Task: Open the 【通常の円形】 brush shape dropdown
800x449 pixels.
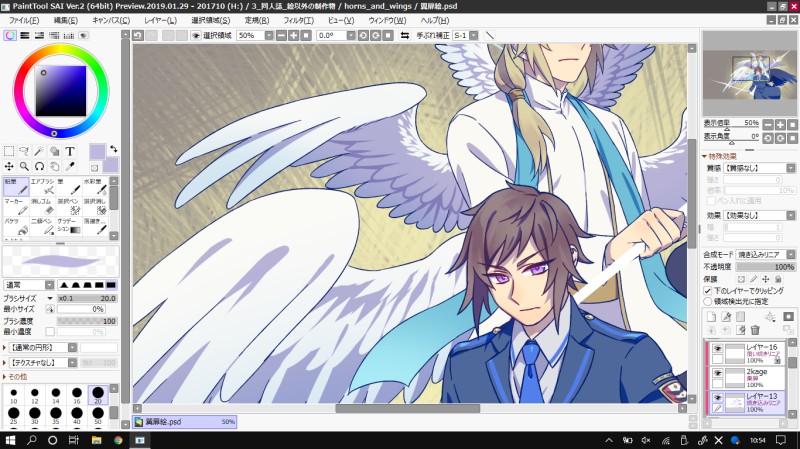Action: pos(72,347)
